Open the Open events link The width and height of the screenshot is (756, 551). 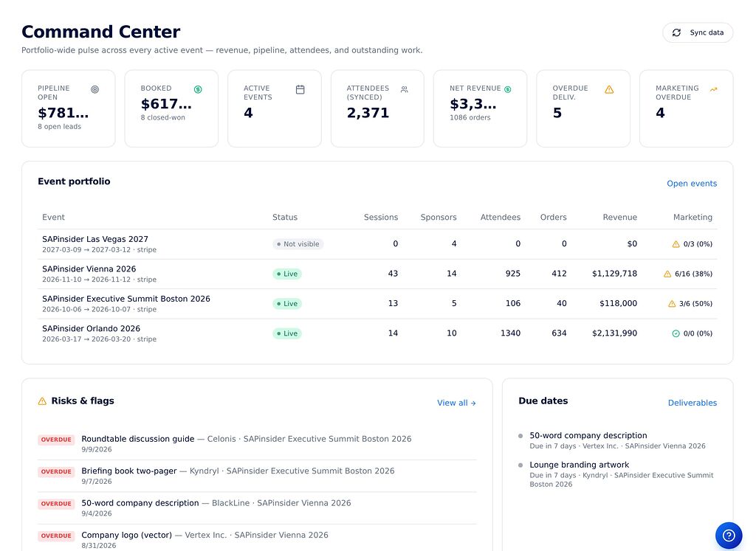(691, 184)
